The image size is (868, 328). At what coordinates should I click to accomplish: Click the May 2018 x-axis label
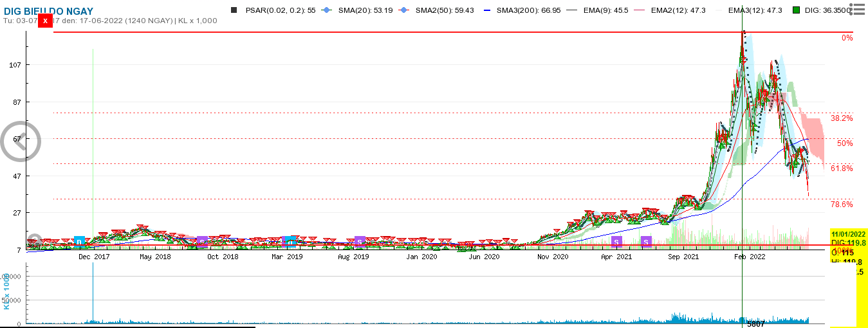[155, 257]
